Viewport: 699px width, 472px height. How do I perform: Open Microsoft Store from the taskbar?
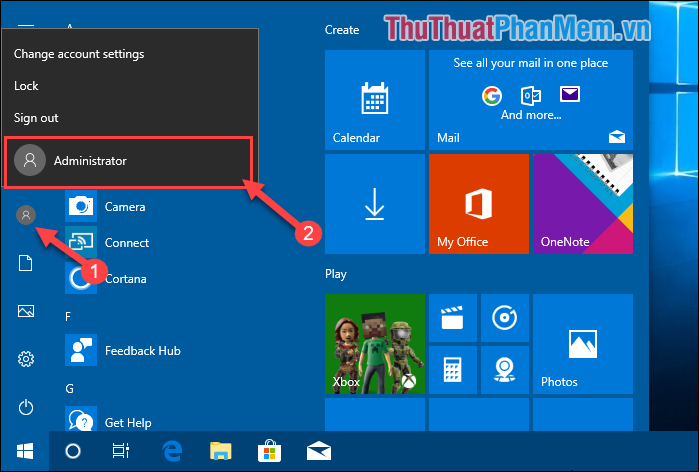(x=269, y=451)
